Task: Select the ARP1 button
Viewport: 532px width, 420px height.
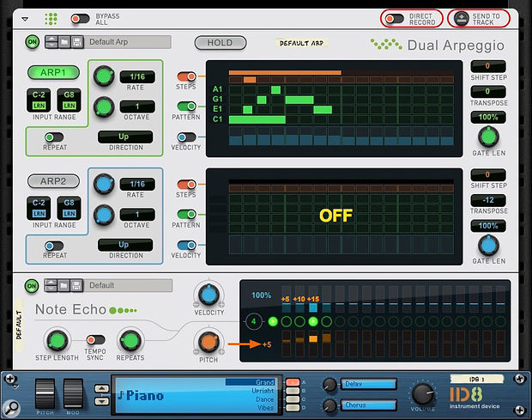Action: coord(53,73)
